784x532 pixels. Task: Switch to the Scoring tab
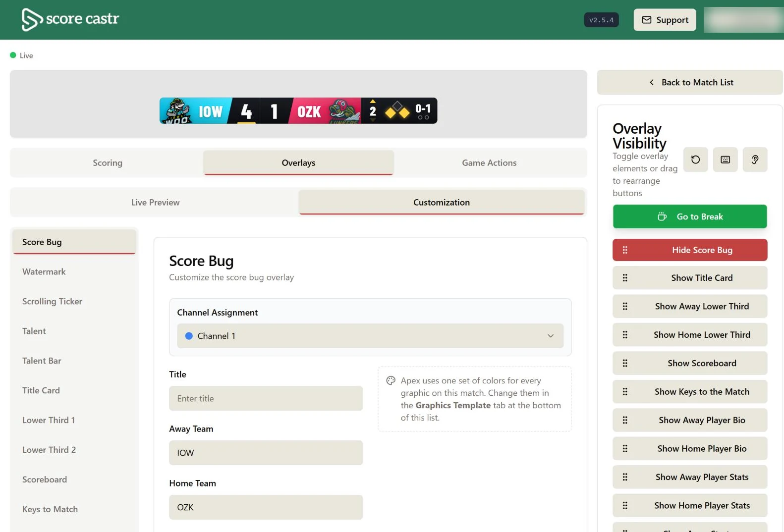(x=108, y=163)
